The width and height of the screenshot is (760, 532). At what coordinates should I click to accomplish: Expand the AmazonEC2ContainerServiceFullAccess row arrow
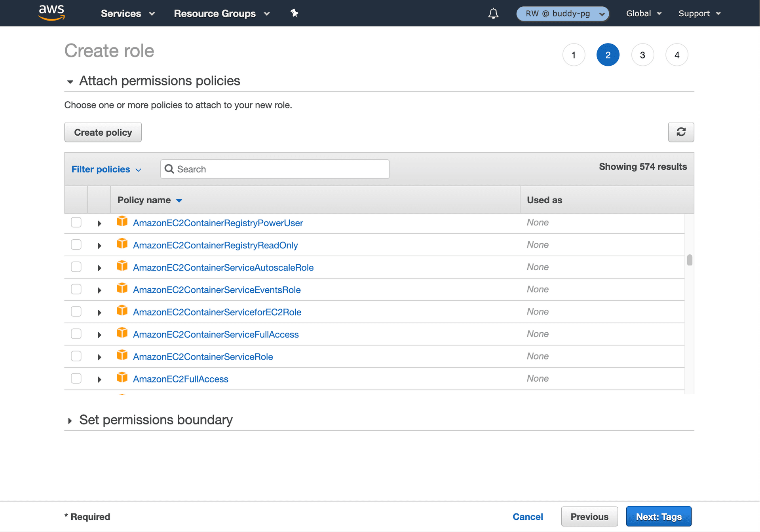tap(99, 335)
